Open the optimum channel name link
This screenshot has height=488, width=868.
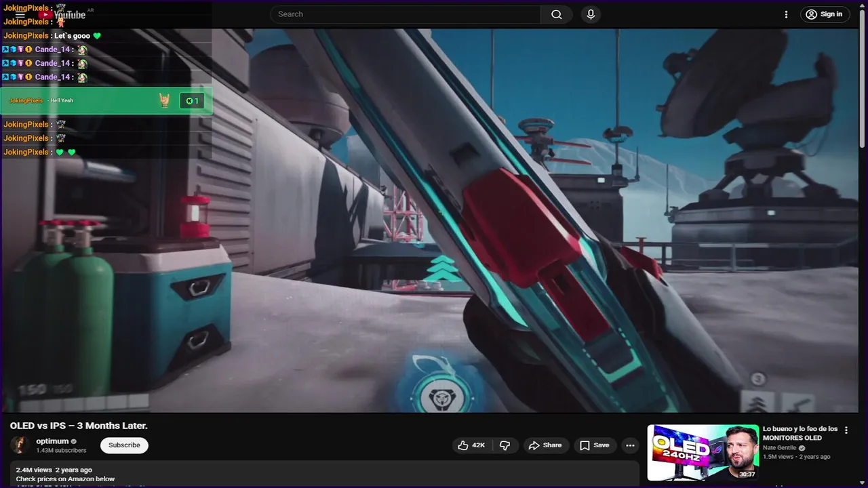52,441
